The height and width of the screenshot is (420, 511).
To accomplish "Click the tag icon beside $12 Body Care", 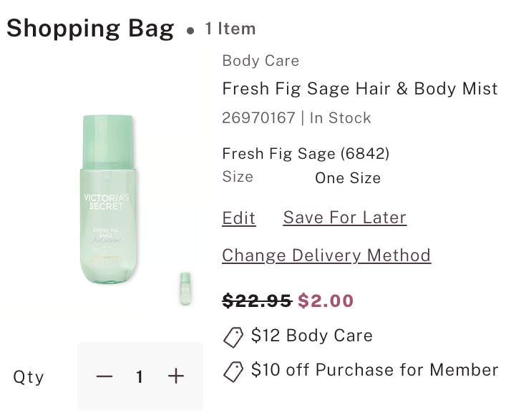I will pos(233,336).
